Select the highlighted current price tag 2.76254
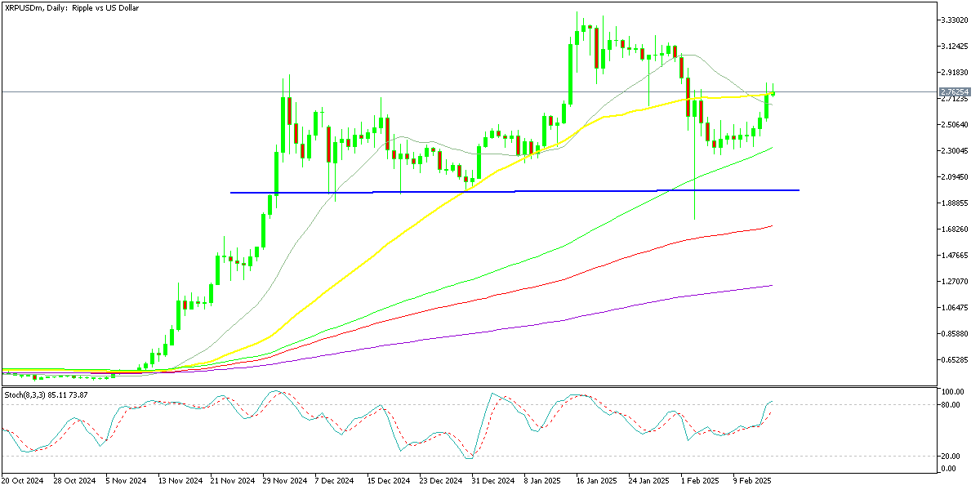 [x=955, y=91]
